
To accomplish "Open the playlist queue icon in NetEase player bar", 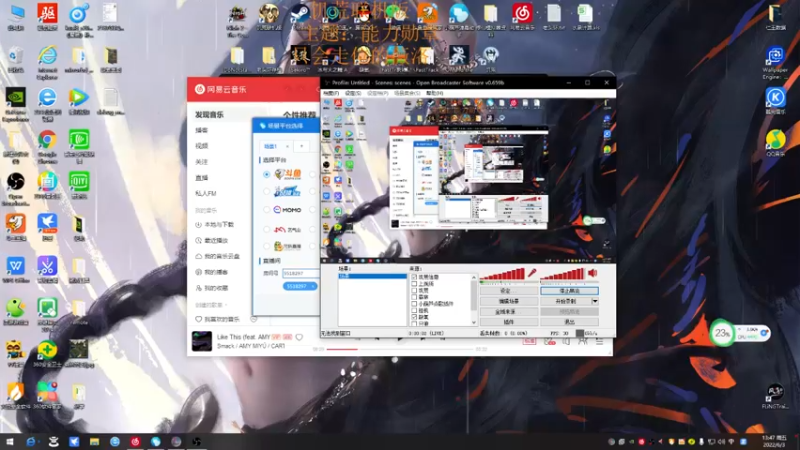I will [x=599, y=341].
